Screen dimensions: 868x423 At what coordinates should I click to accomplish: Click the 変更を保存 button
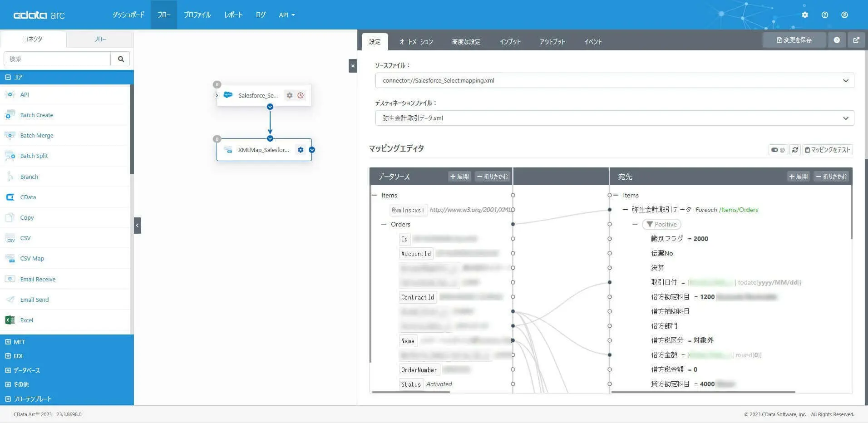click(x=794, y=40)
